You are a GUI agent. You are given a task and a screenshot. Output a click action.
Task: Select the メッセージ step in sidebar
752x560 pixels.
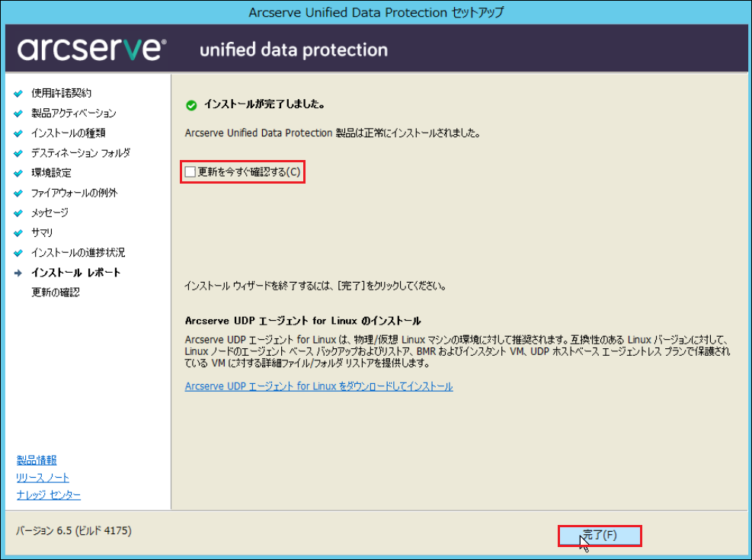coord(50,213)
